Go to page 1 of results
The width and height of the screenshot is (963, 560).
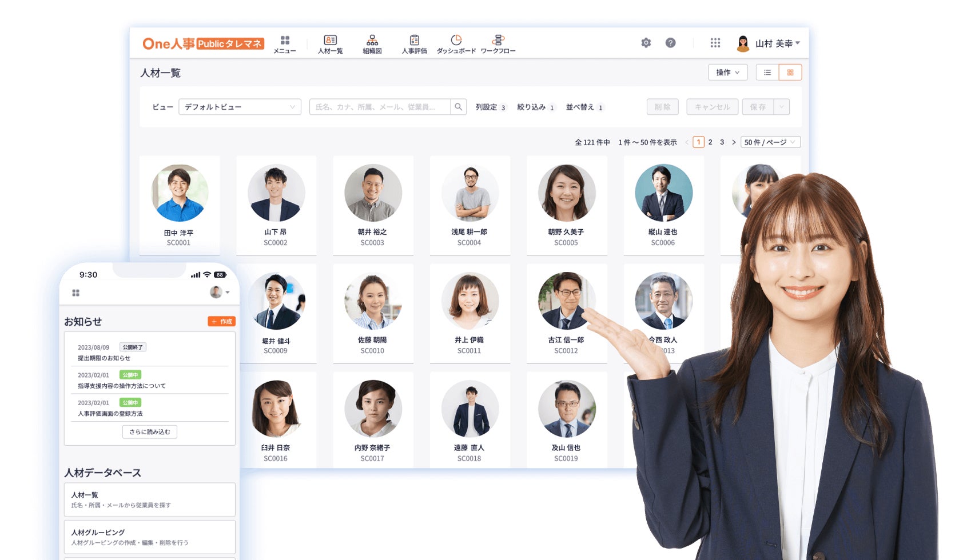(698, 142)
